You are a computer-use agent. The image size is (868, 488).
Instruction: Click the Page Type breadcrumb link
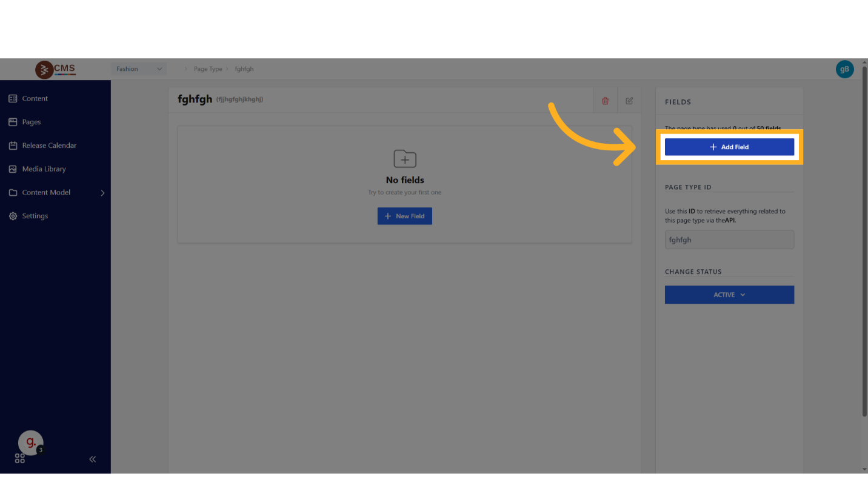[208, 69]
